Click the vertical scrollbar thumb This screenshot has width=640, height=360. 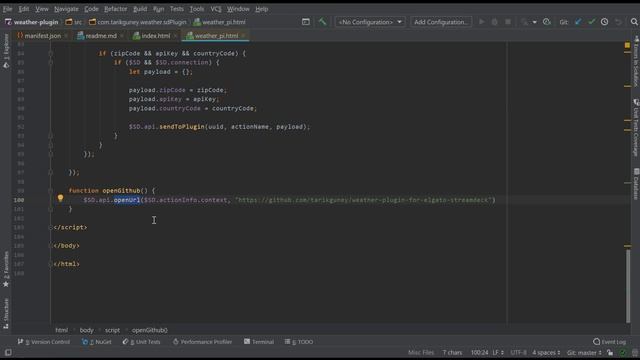[x=628, y=286]
